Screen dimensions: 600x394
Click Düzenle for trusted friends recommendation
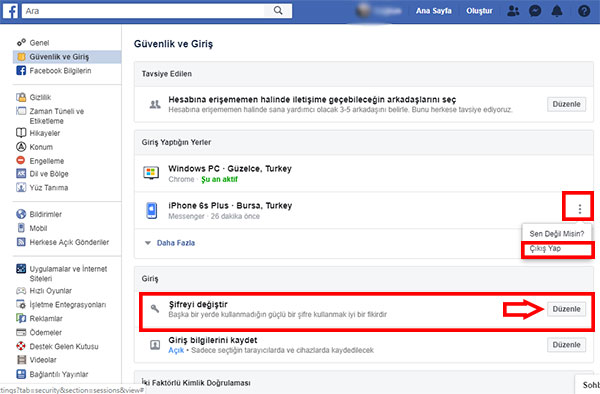566,104
